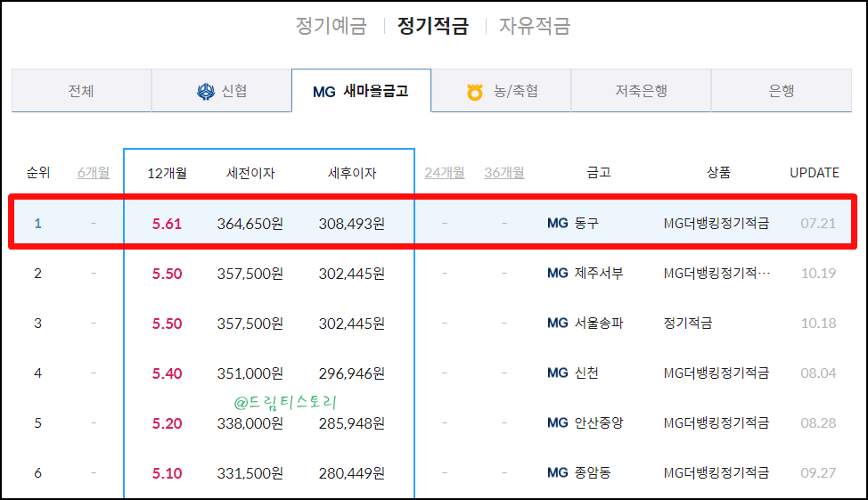The height and width of the screenshot is (500, 868).
Task: Click the 순위 column header
Action: pyautogui.click(x=38, y=173)
